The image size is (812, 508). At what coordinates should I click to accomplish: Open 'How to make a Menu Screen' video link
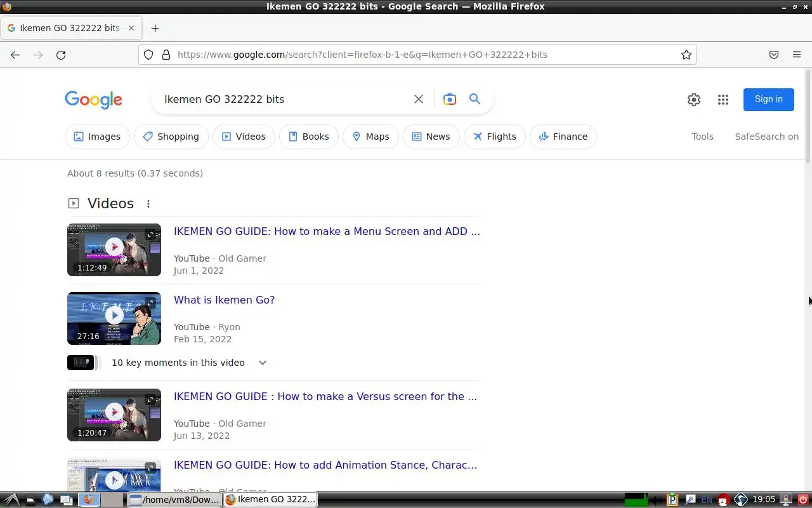327,231
